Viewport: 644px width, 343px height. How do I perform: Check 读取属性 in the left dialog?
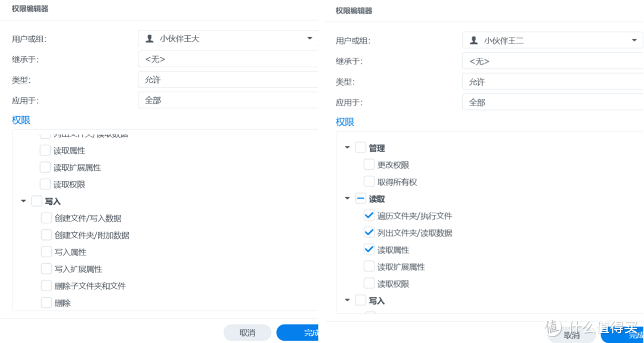(x=45, y=150)
